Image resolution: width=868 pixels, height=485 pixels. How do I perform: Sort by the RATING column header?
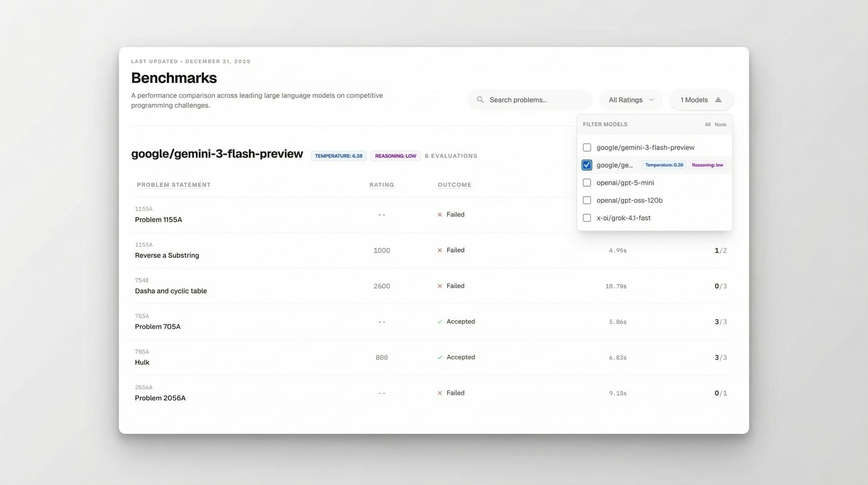click(381, 185)
